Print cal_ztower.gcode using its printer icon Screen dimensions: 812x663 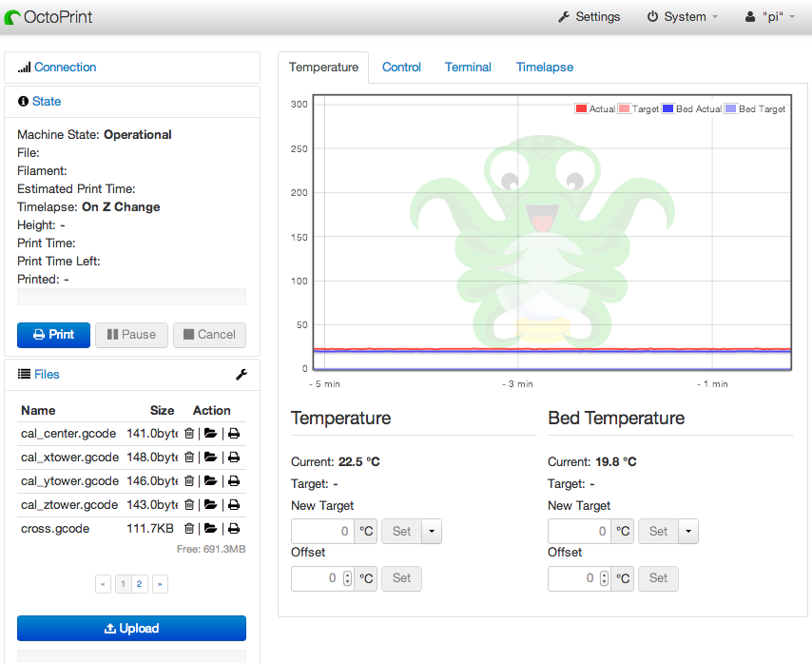click(x=234, y=505)
